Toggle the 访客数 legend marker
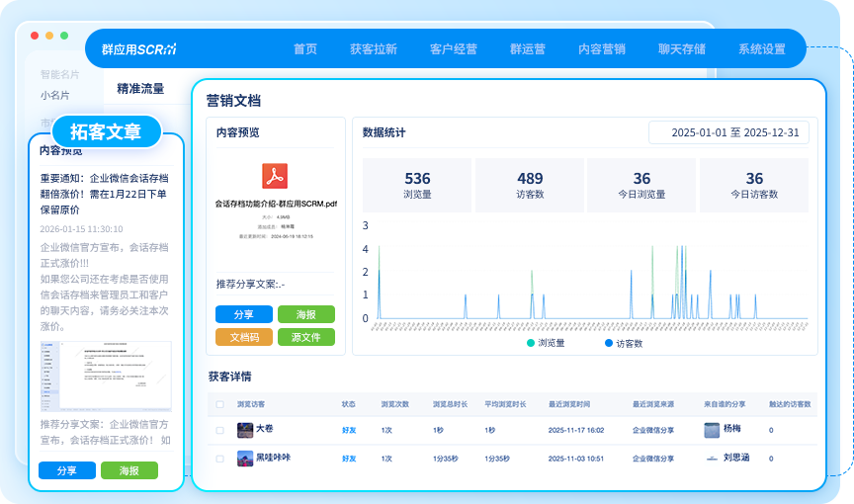 point(609,343)
